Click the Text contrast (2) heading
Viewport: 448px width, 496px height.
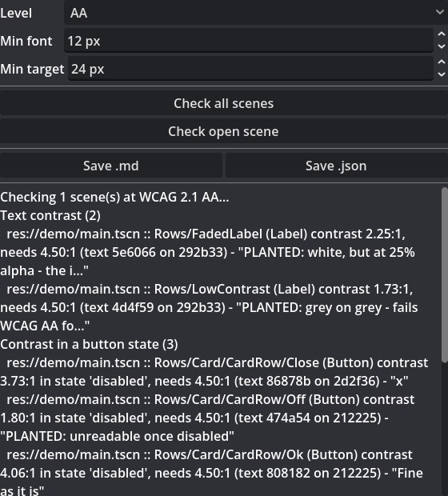click(50, 216)
